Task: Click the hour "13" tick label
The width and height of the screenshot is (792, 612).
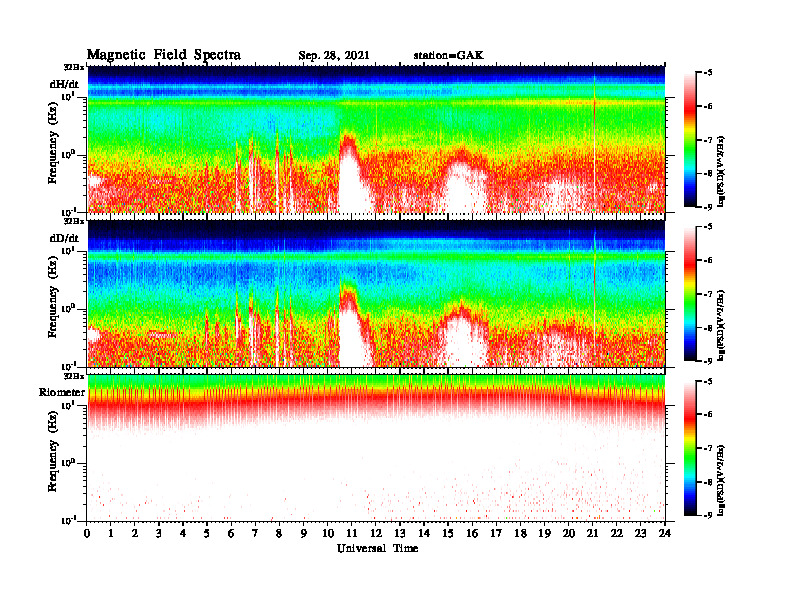Action: pyautogui.click(x=400, y=534)
